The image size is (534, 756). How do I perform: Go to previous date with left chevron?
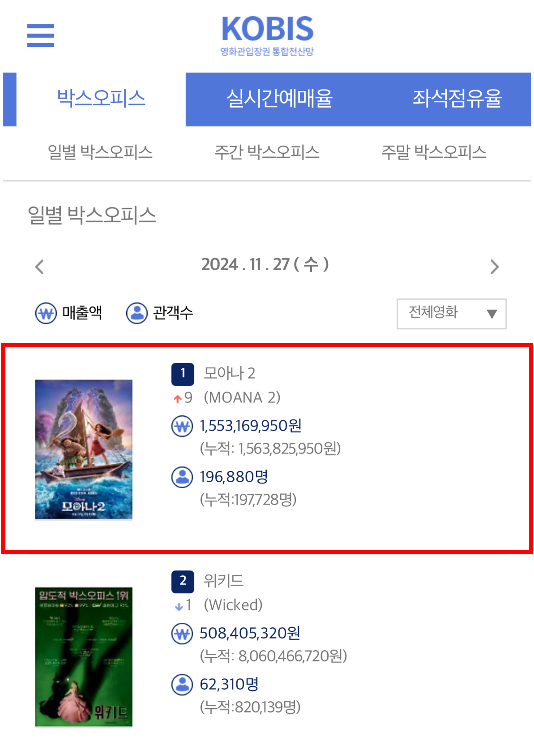[x=39, y=267]
